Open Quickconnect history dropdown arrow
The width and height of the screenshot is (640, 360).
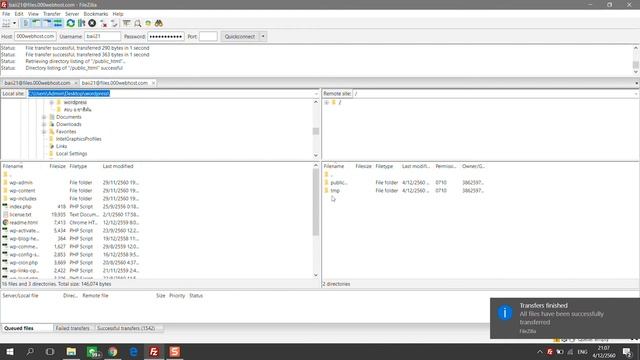point(263,36)
